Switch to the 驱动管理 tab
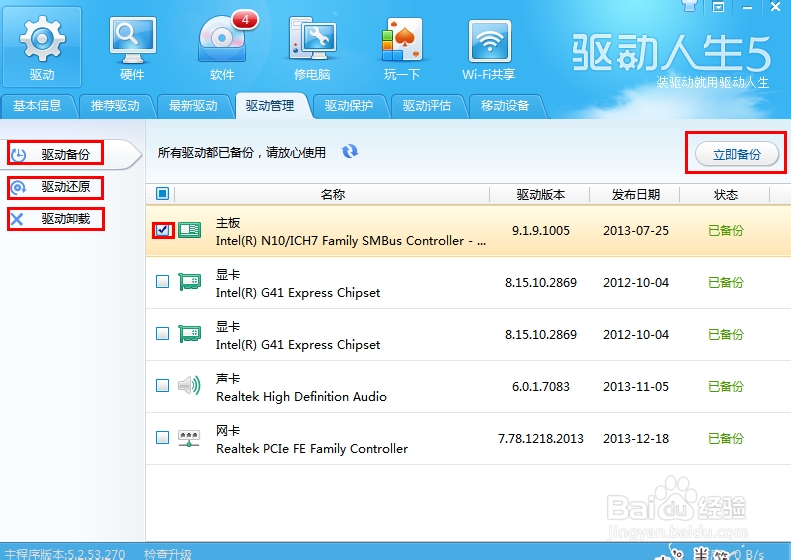Viewport: 791px width, 560px height. point(270,106)
